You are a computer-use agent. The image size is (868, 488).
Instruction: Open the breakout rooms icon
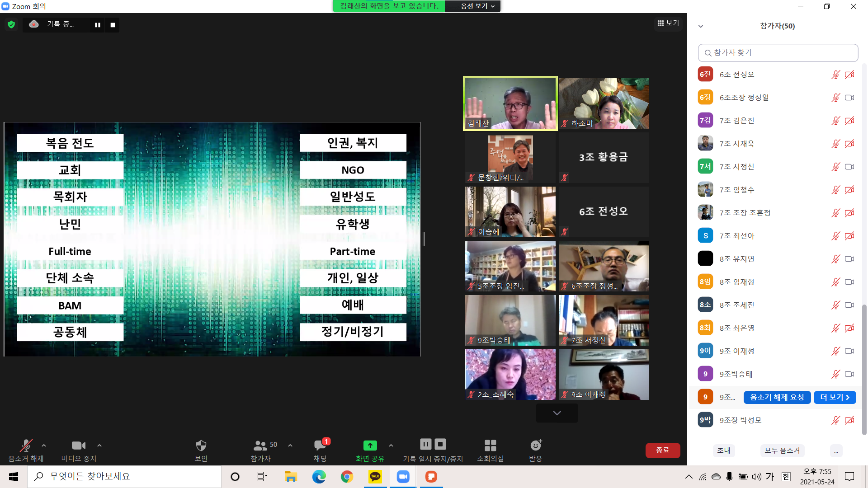coord(490,446)
